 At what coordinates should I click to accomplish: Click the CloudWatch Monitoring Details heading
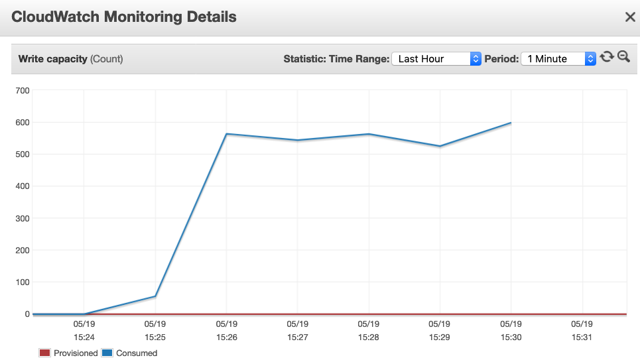point(123,17)
